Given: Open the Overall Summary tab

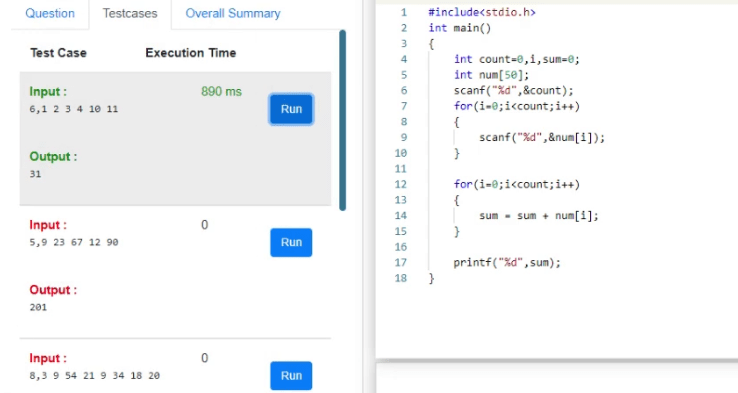Looking at the screenshot, I should tap(233, 13).
